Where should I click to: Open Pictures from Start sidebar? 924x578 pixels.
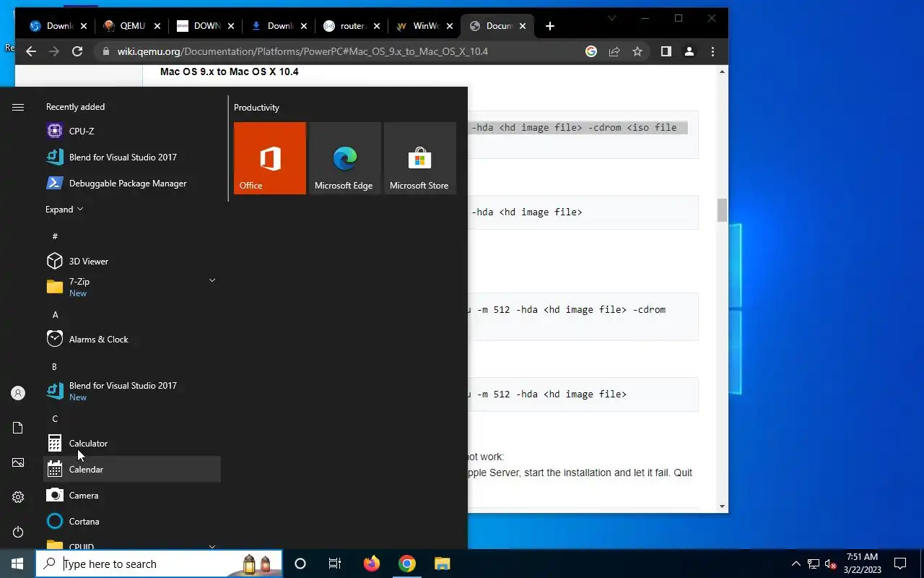click(x=18, y=462)
